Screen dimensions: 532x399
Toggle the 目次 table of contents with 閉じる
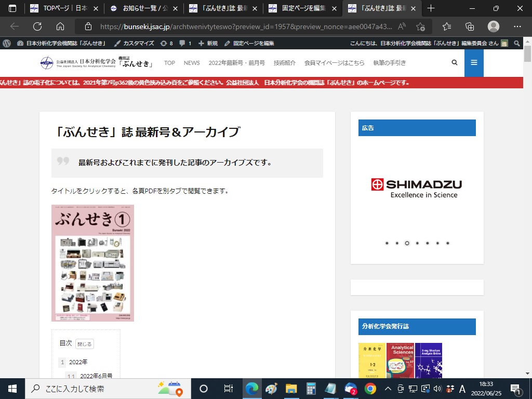click(85, 344)
